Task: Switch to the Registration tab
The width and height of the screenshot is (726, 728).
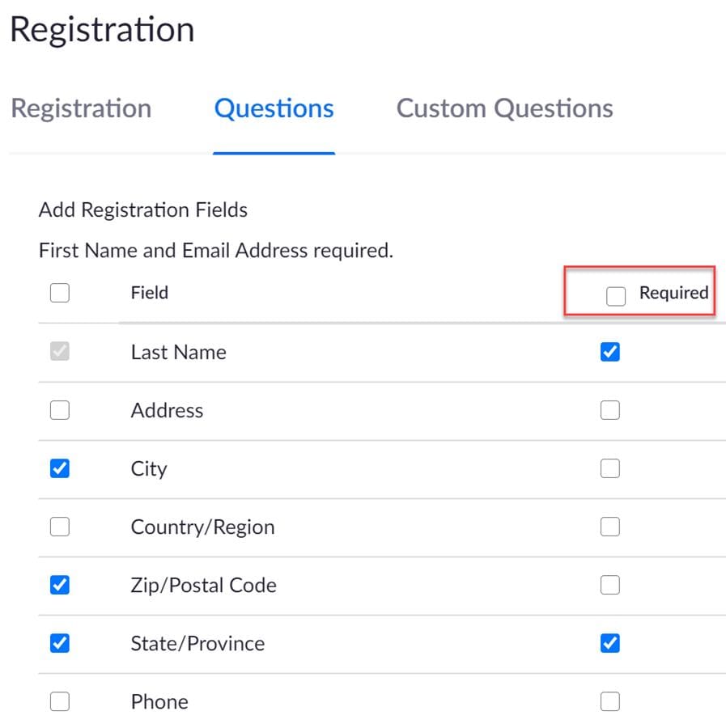Action: [x=81, y=108]
